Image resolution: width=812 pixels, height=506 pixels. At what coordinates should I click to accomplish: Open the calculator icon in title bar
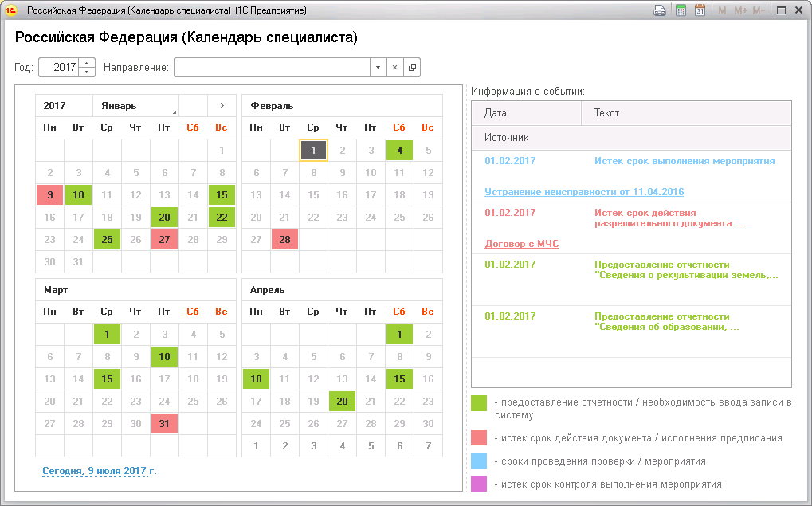click(681, 10)
